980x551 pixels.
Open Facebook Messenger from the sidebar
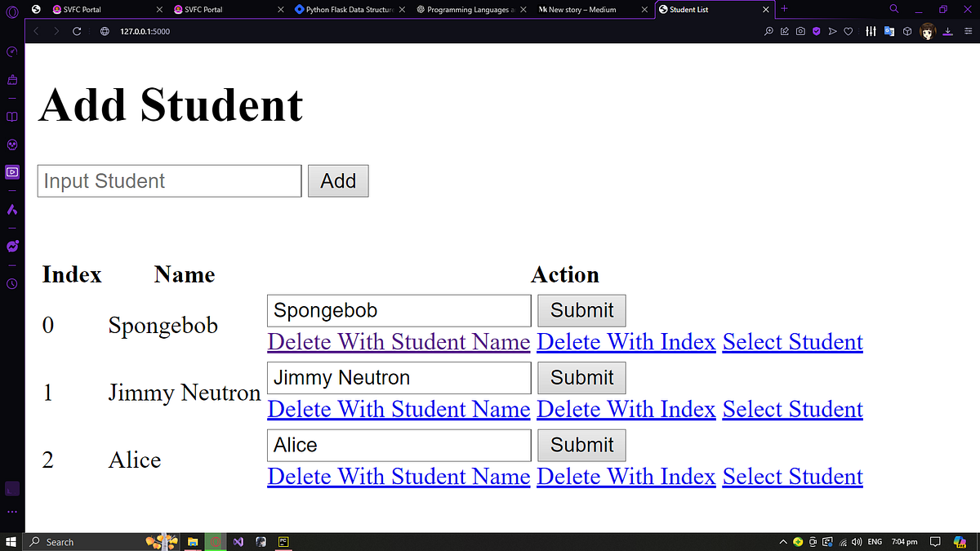tap(11, 245)
